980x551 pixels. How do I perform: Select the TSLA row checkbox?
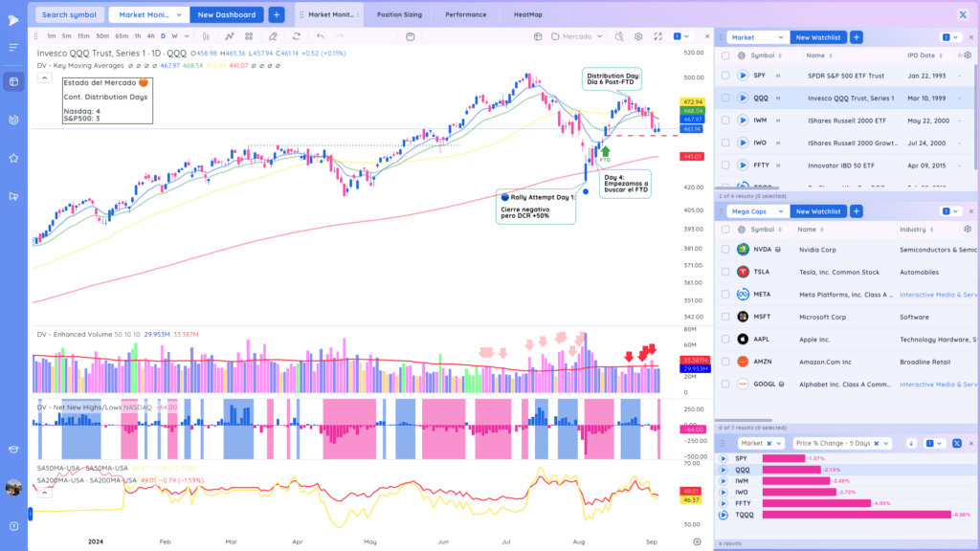(x=725, y=272)
